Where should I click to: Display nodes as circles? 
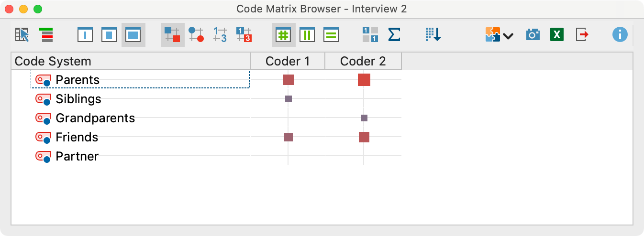pyautogui.click(x=196, y=35)
